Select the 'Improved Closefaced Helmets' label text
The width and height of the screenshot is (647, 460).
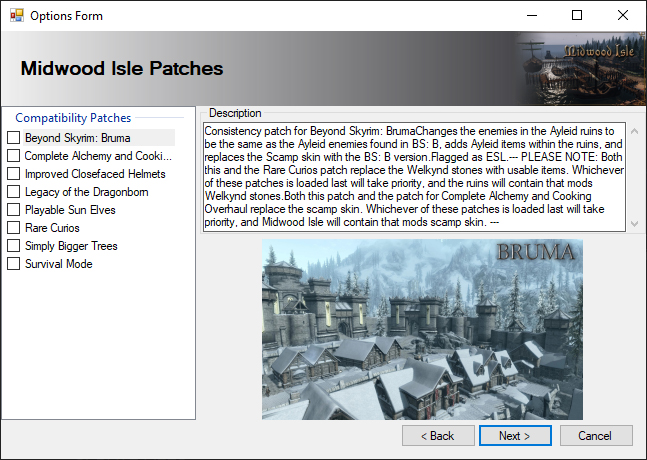click(95, 174)
